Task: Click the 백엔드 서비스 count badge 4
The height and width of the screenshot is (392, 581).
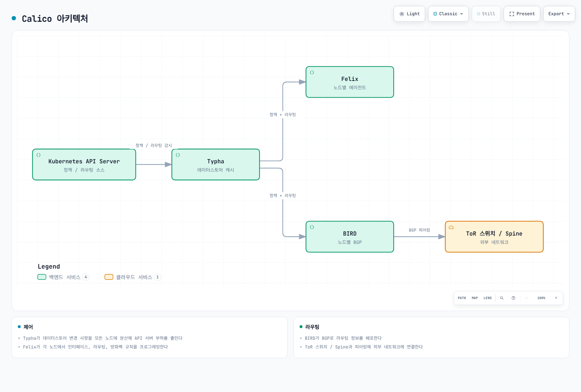Action: coord(86,277)
